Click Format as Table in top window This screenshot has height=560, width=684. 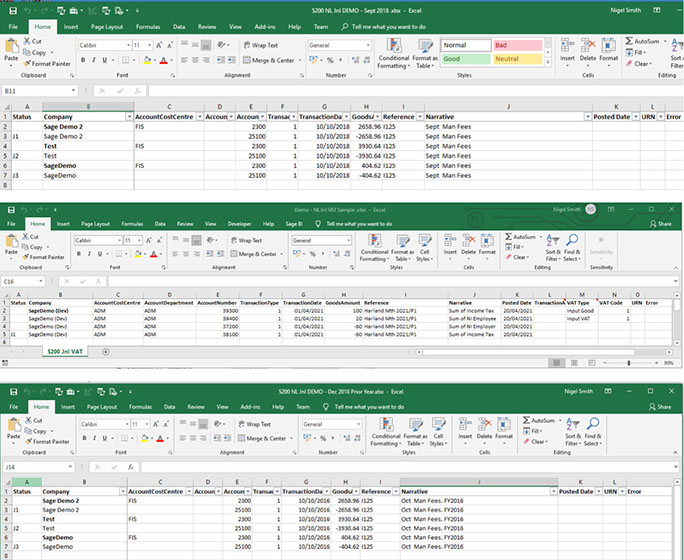[424, 54]
